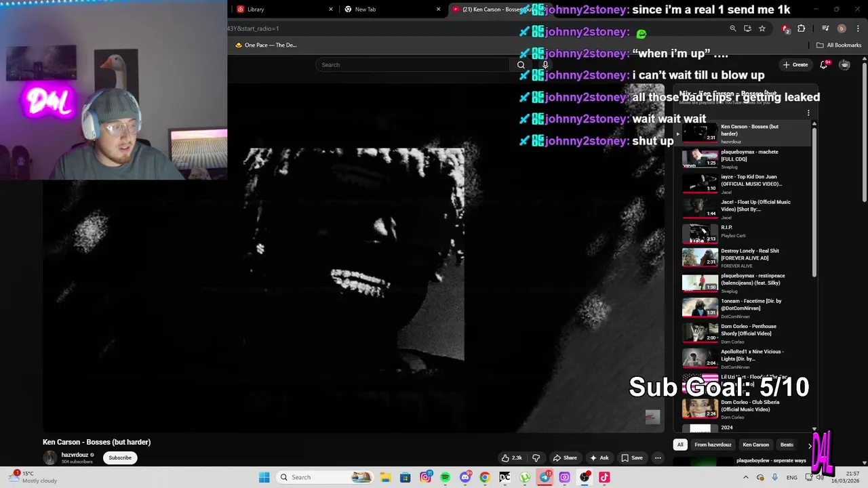Open Chrome profile avatar 'b'
This screenshot has width=868, height=488.
pyautogui.click(x=842, y=28)
